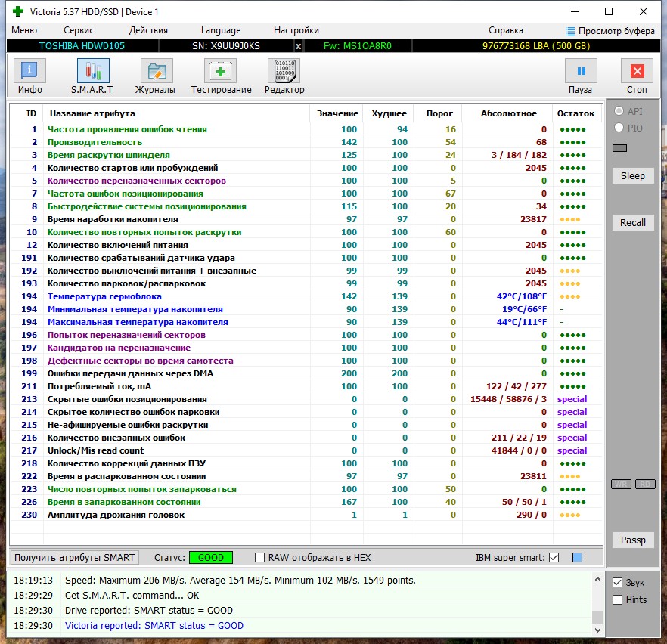667x644 pixels.
Task: Click the Абсолютное column header
Action: pyautogui.click(x=509, y=113)
